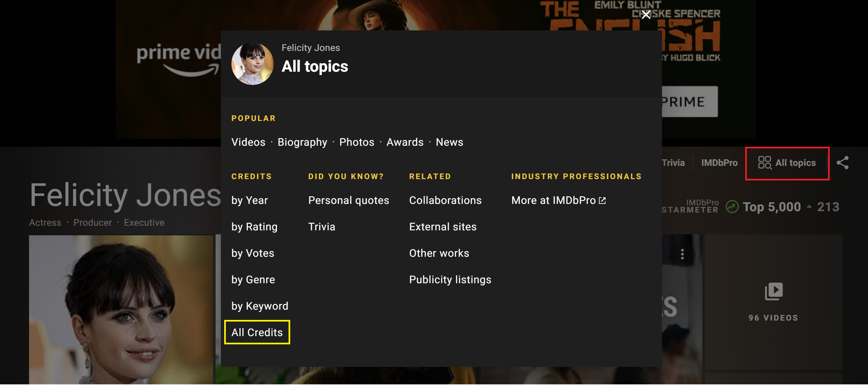Open the Awards section from Popular
Image resolution: width=868 pixels, height=385 pixels.
point(405,142)
